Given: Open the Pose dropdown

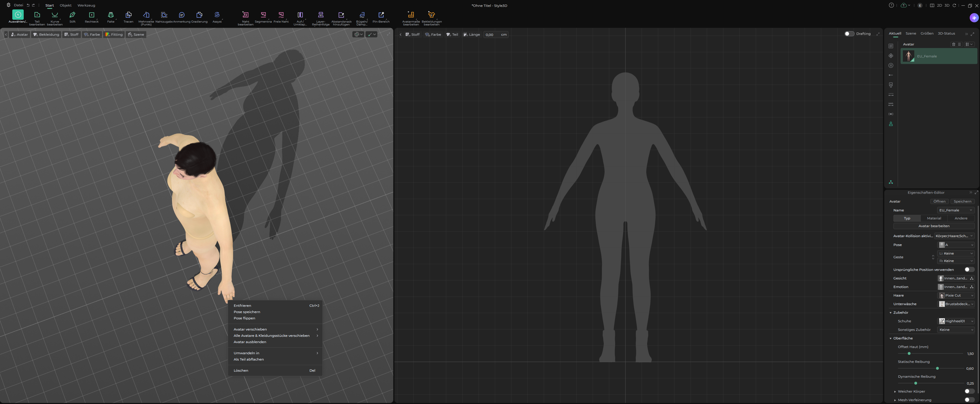Looking at the screenshot, I should click(x=956, y=245).
